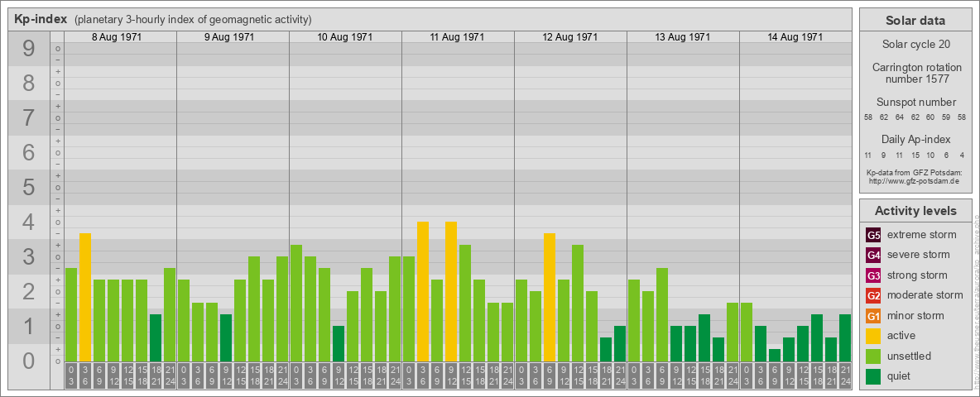Click sunspot value 64
The height and width of the screenshot is (397, 980).
pyautogui.click(x=900, y=117)
